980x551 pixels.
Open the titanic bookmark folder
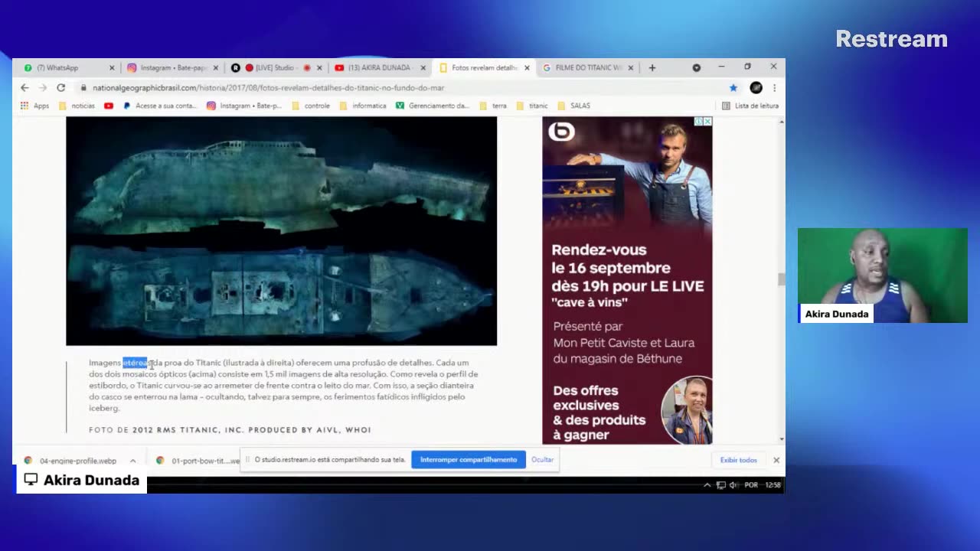click(532, 106)
